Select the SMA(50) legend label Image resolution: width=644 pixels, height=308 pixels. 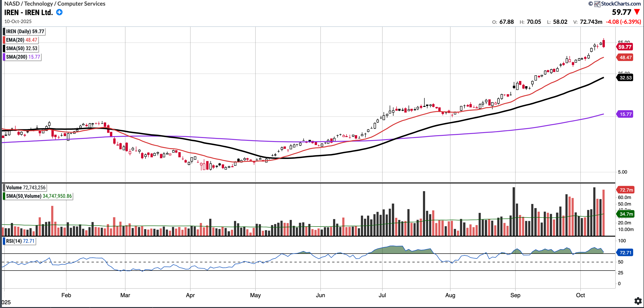tap(21, 49)
